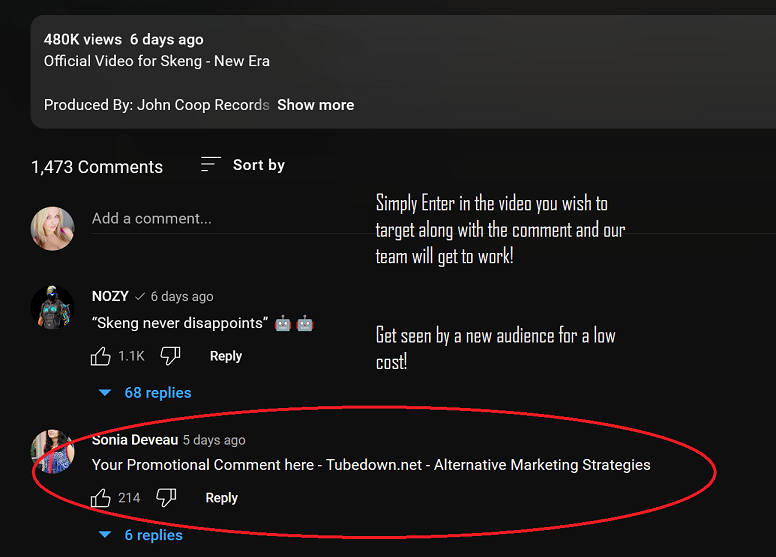Open Sonia Deveau's profile picture
Image resolution: width=776 pixels, height=557 pixels.
(52, 451)
